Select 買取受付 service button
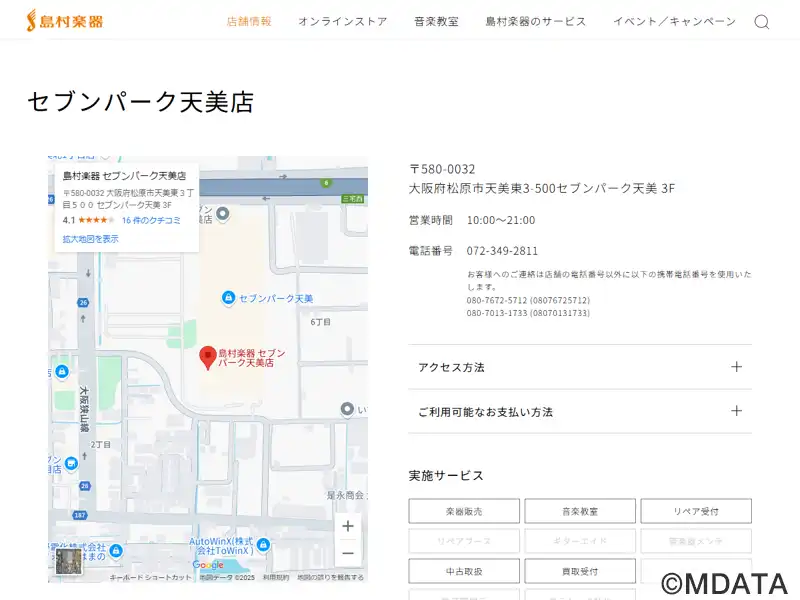 coord(580,571)
